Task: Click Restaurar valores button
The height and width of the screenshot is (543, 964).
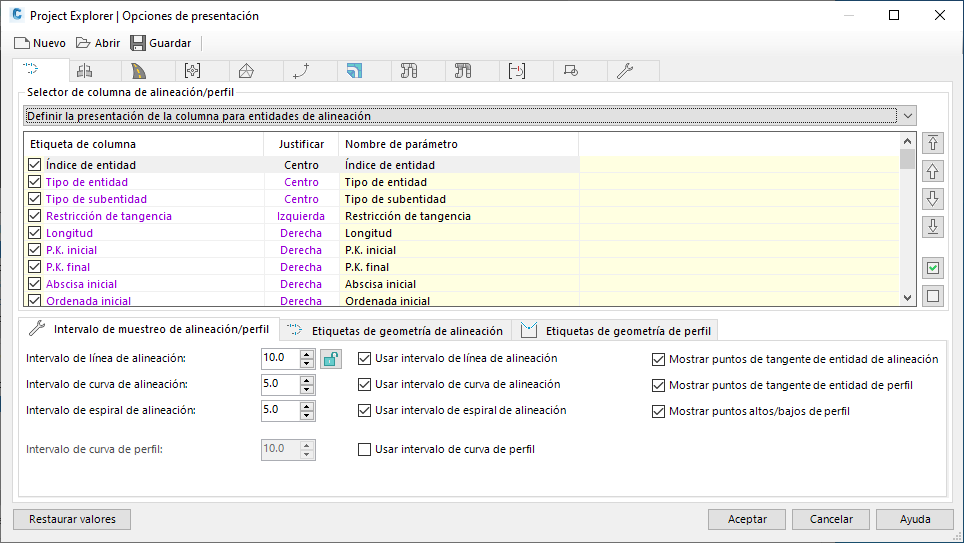Action: (72, 519)
